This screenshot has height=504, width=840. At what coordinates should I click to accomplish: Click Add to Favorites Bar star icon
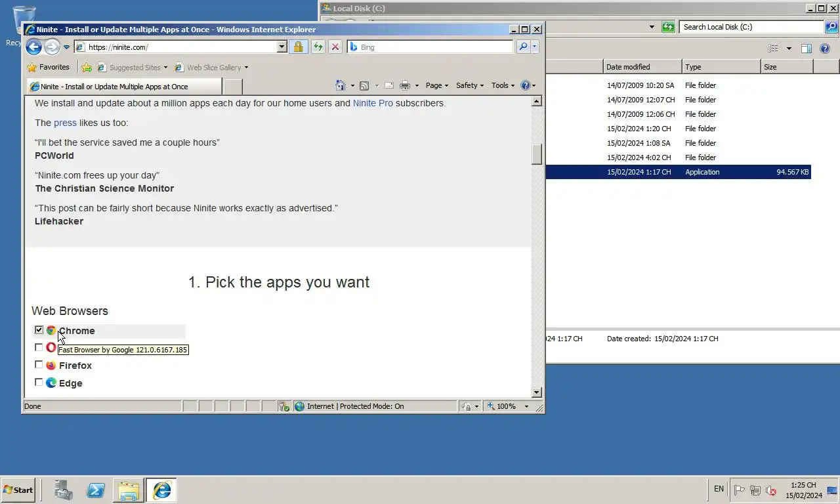87,67
